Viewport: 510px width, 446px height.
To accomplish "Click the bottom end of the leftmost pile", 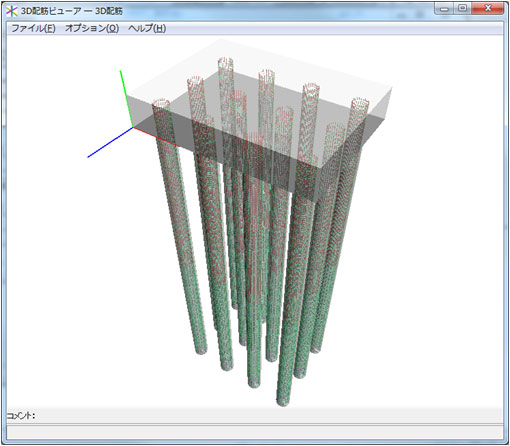I will 201,349.
